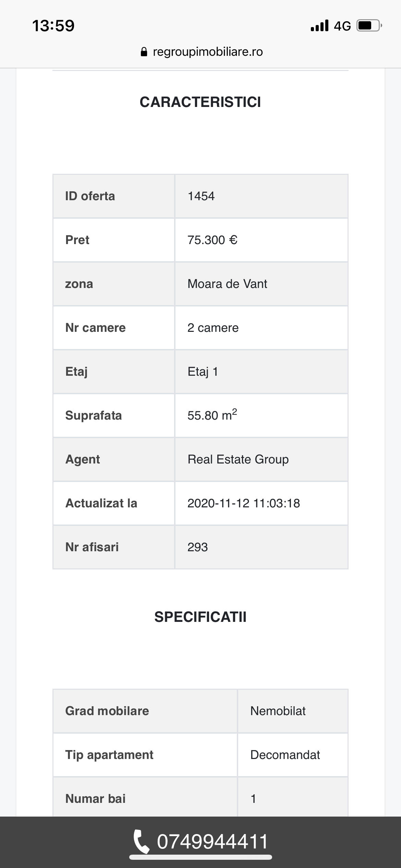Tap the Nr afisari count 293
The width and height of the screenshot is (401, 868).
[x=198, y=547]
